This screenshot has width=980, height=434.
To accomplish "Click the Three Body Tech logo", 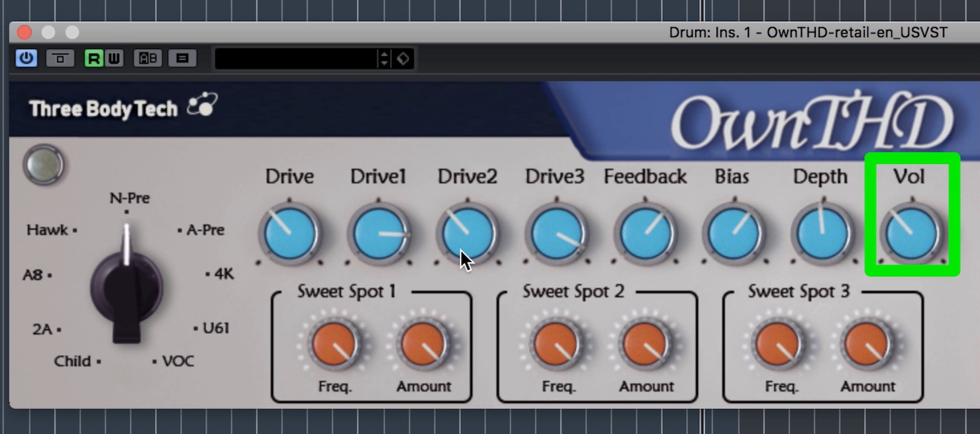I will tap(122, 108).
